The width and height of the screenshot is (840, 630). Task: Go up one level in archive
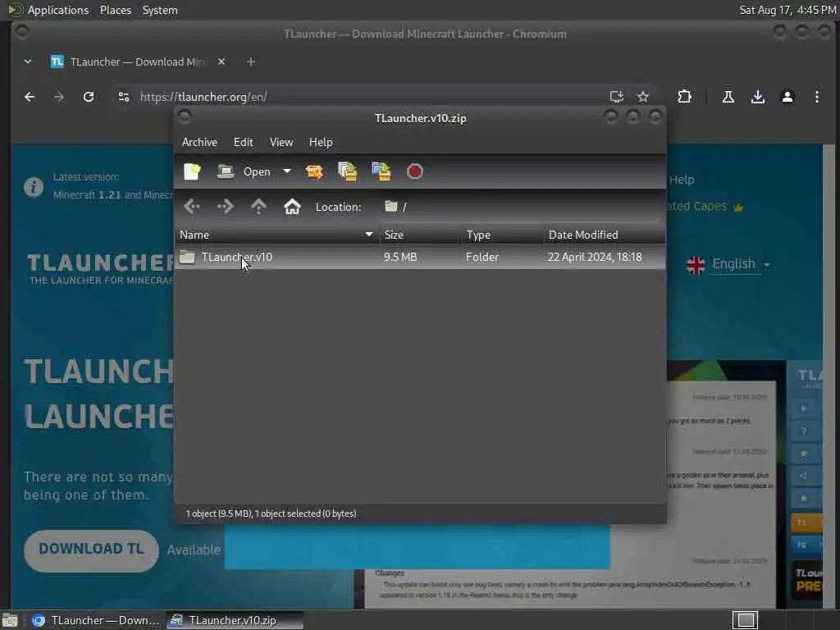(x=258, y=207)
